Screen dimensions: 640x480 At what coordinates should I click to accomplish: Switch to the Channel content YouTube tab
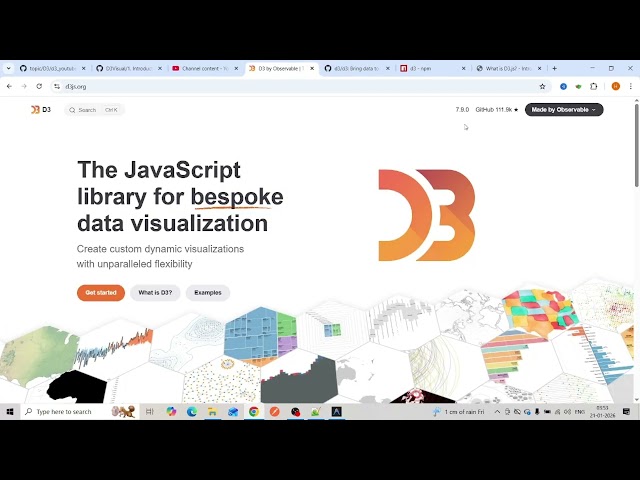(205, 68)
